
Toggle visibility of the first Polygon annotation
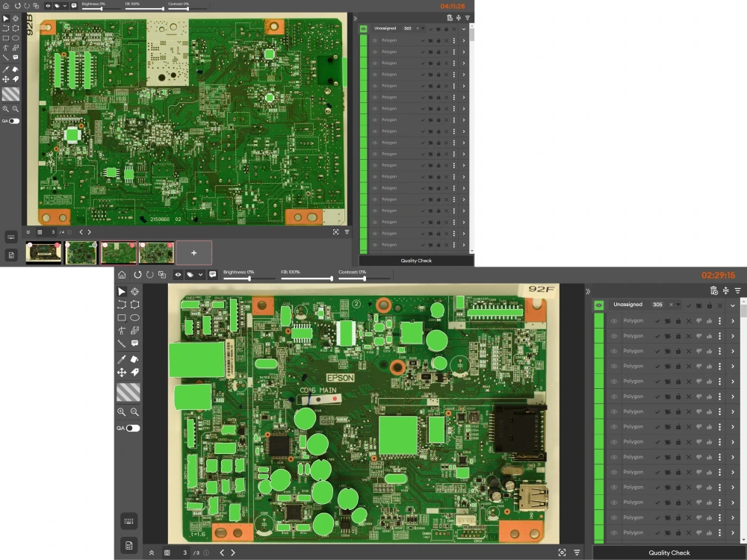[x=614, y=321]
